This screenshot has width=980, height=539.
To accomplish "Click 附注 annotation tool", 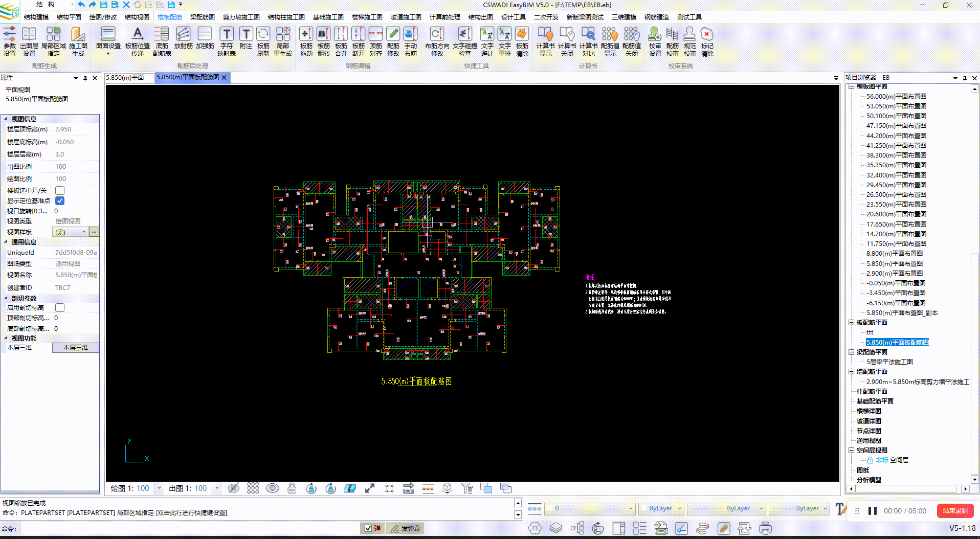I will click(246, 38).
